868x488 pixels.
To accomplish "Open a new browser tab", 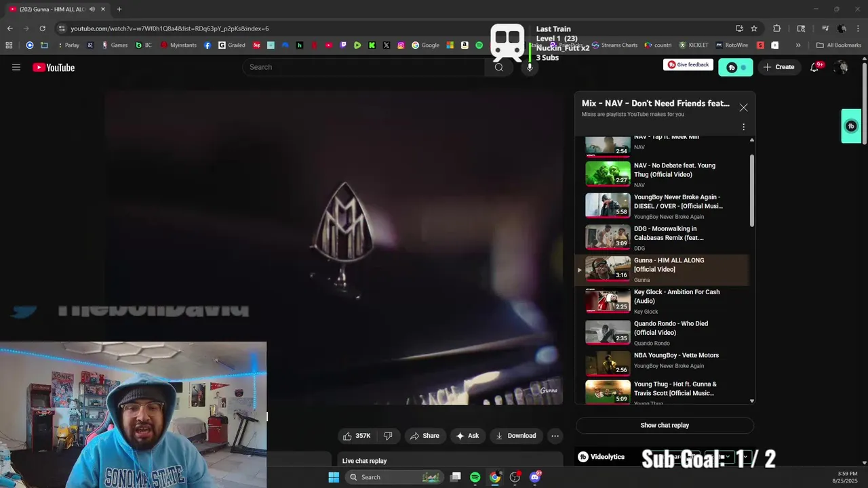I will [119, 9].
